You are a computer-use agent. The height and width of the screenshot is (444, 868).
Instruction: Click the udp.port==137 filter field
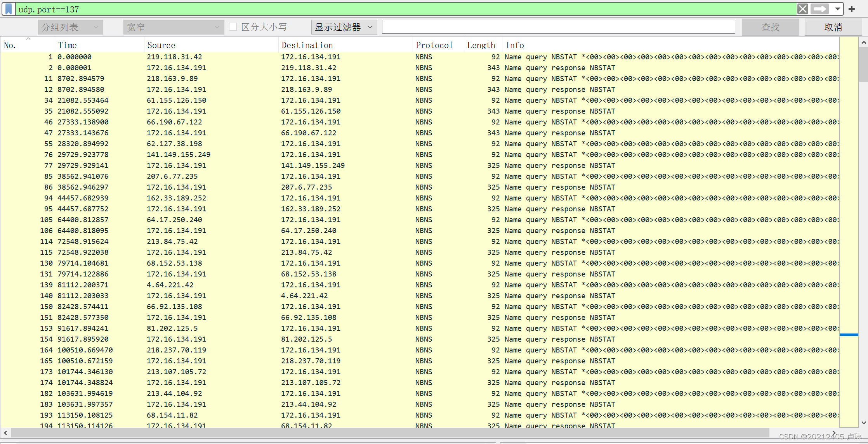pyautogui.click(x=406, y=9)
